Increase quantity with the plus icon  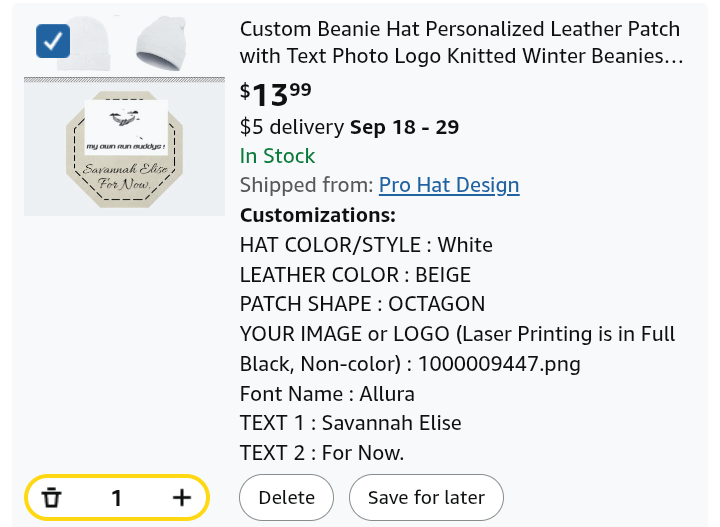click(x=181, y=498)
